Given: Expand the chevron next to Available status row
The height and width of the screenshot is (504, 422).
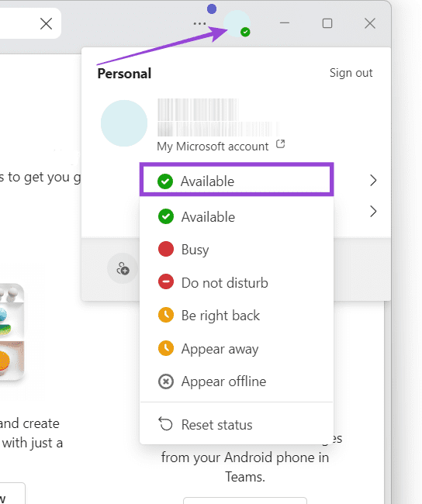Looking at the screenshot, I should tap(373, 181).
